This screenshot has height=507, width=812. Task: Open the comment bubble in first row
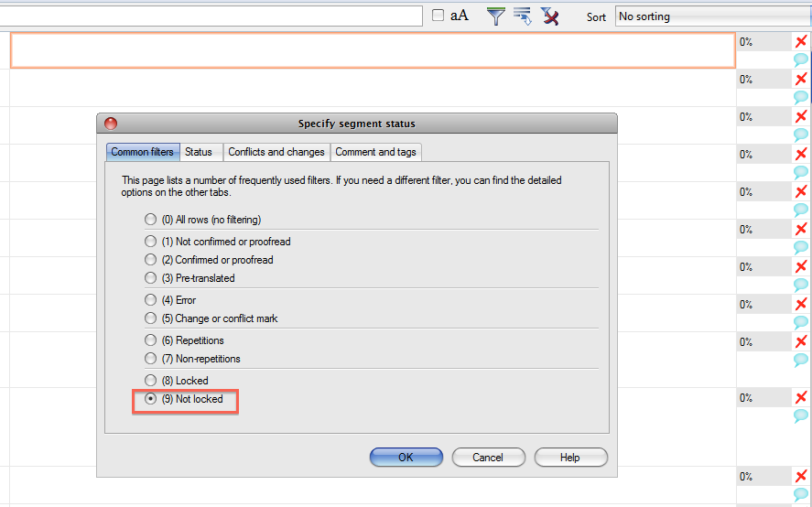tap(801, 59)
